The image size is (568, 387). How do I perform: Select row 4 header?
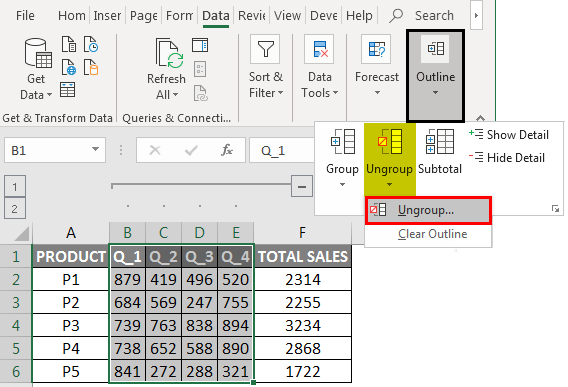pos(16,325)
